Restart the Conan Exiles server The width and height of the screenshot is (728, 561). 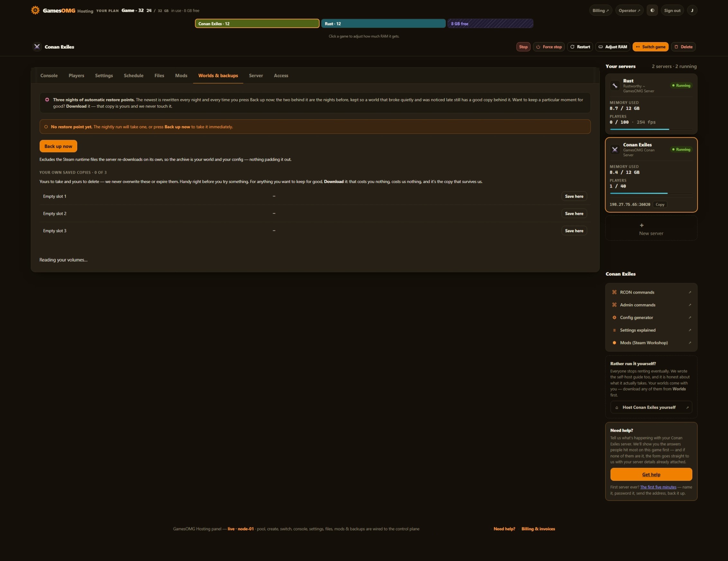[580, 47]
